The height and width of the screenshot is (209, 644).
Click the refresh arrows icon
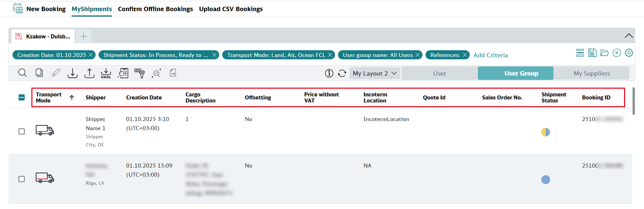tap(342, 73)
